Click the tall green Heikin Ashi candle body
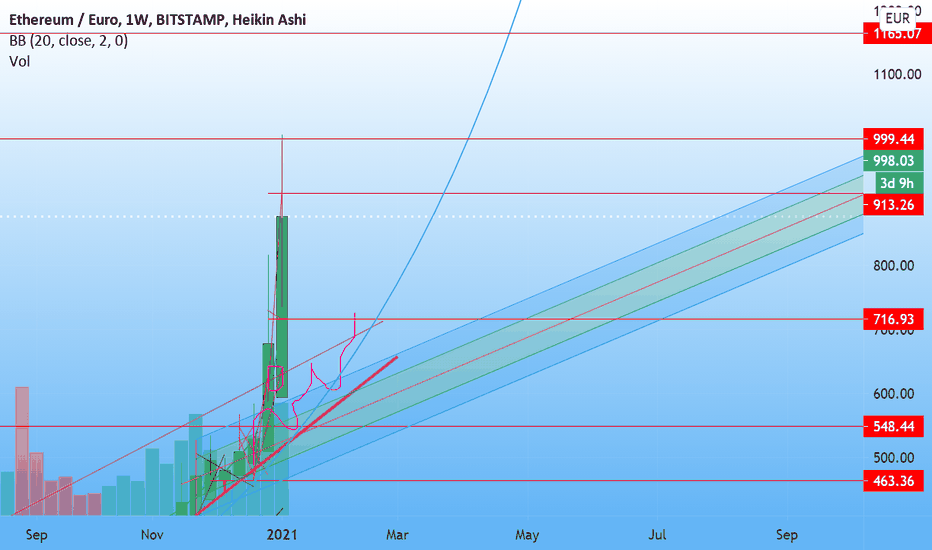 tap(282, 307)
